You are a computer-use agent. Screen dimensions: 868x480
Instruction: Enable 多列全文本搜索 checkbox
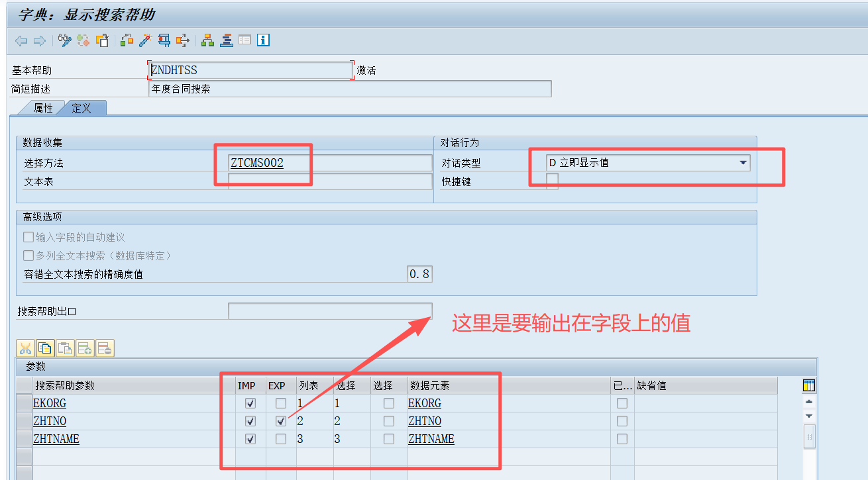coord(28,256)
